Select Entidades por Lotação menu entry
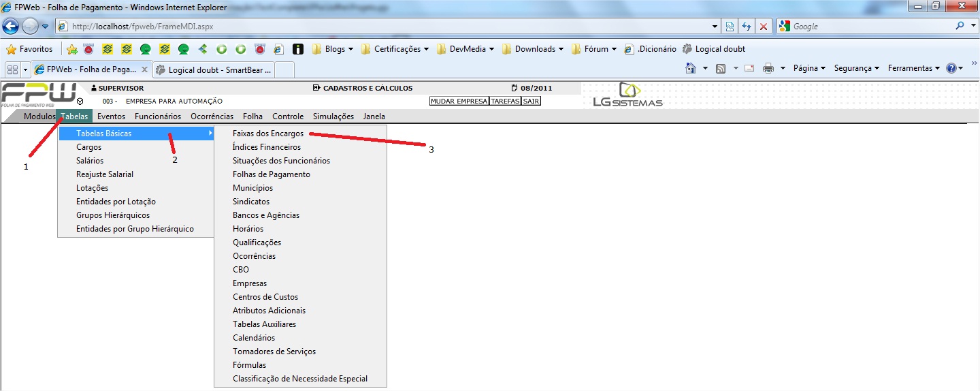Screen dimensions: 980x391 136,202
